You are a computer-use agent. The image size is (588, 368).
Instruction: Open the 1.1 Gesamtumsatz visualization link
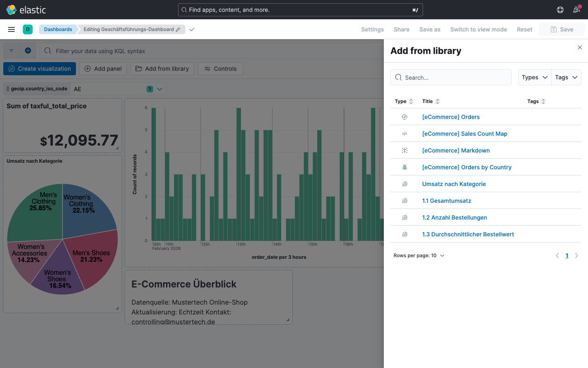coord(446,200)
